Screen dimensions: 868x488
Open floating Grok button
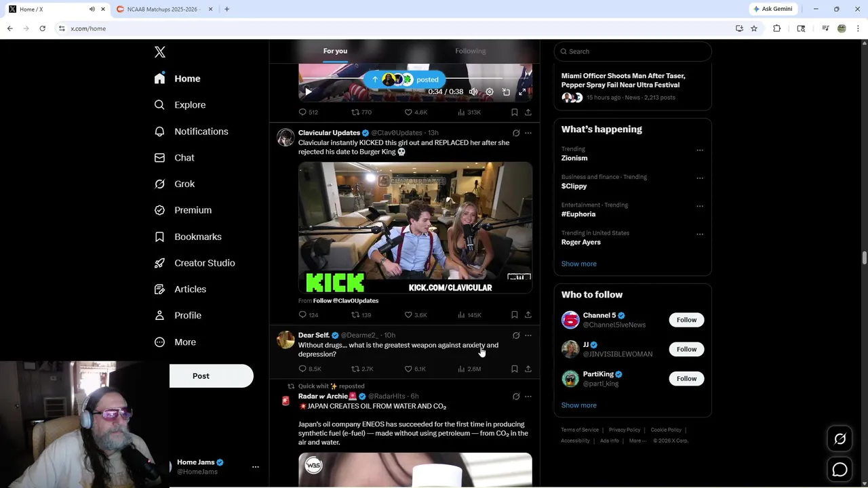pyautogui.click(x=840, y=439)
